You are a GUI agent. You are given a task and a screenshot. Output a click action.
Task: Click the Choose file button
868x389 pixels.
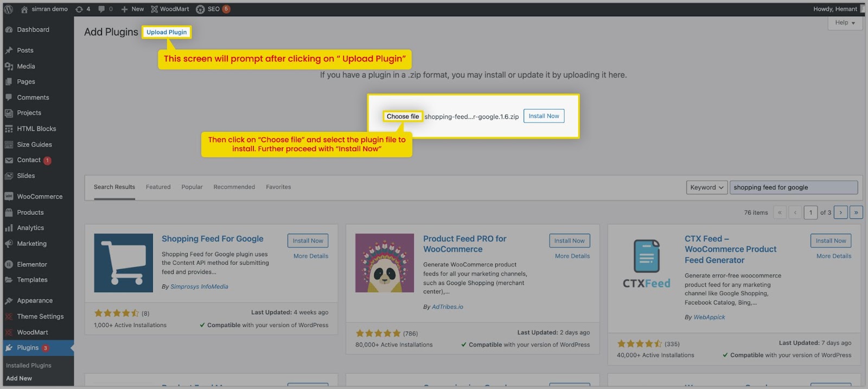(x=403, y=116)
